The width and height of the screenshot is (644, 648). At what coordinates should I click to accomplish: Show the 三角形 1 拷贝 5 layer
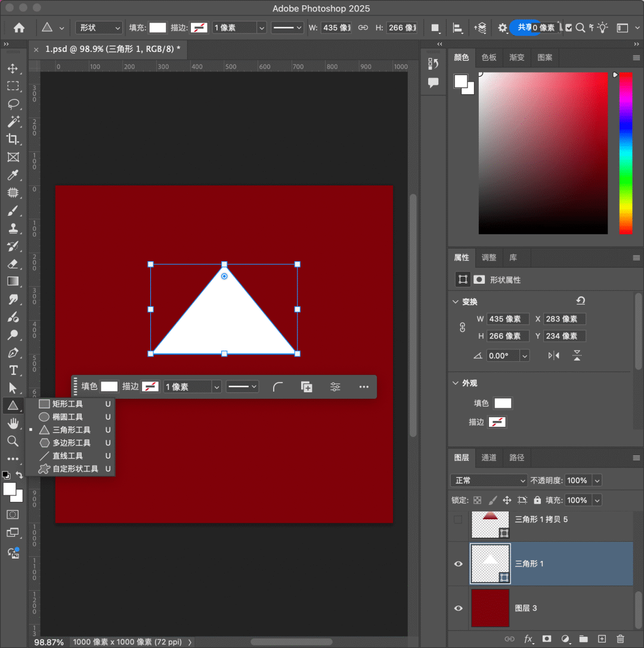pos(458,519)
